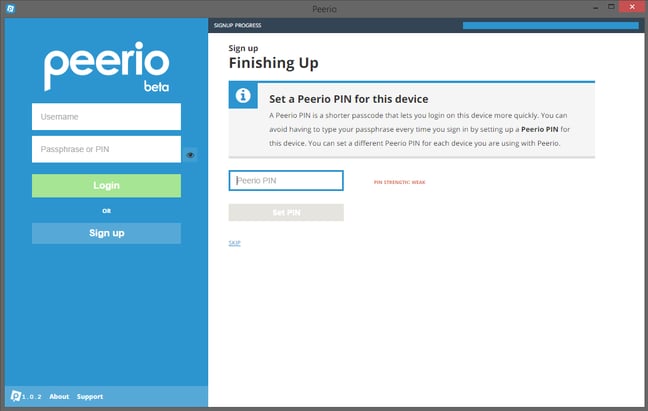Minimize the Peerio window
The height and width of the screenshot is (411, 648).
[596, 7]
